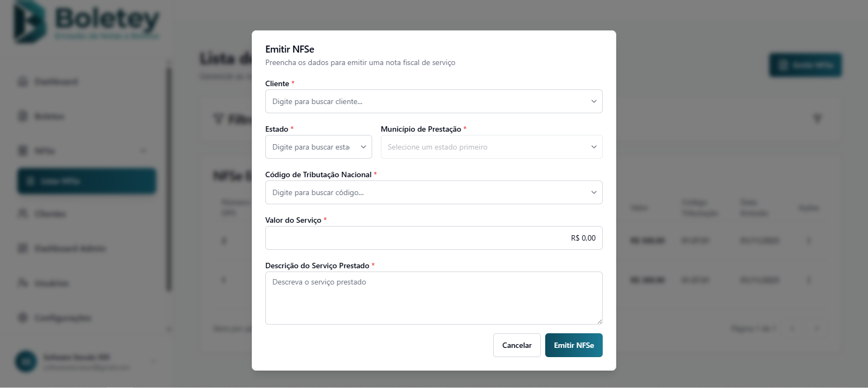Click the Configurações gear icon in the sidebar

point(23,318)
